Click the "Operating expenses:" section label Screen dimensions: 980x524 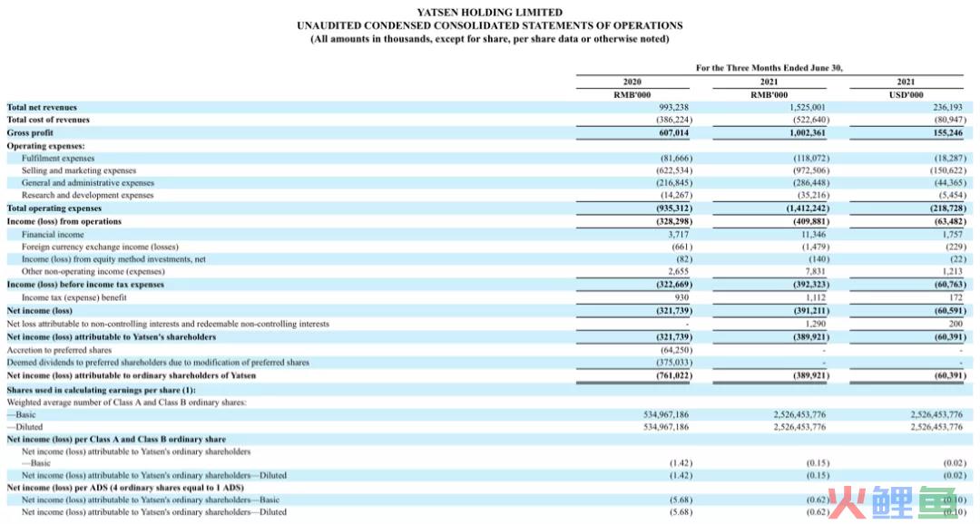click(x=45, y=146)
